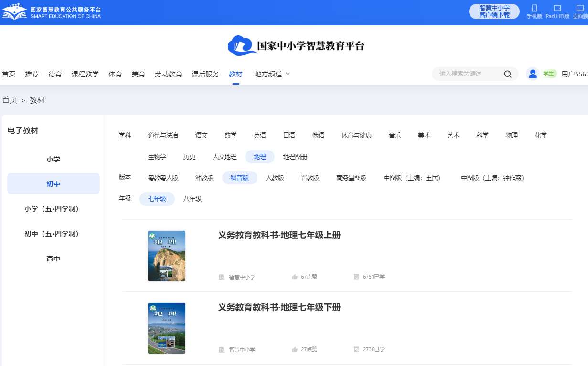Click the 国家中小学智慧教育平台 cloud logo
Screen dimensions: 588x366
tap(296, 46)
